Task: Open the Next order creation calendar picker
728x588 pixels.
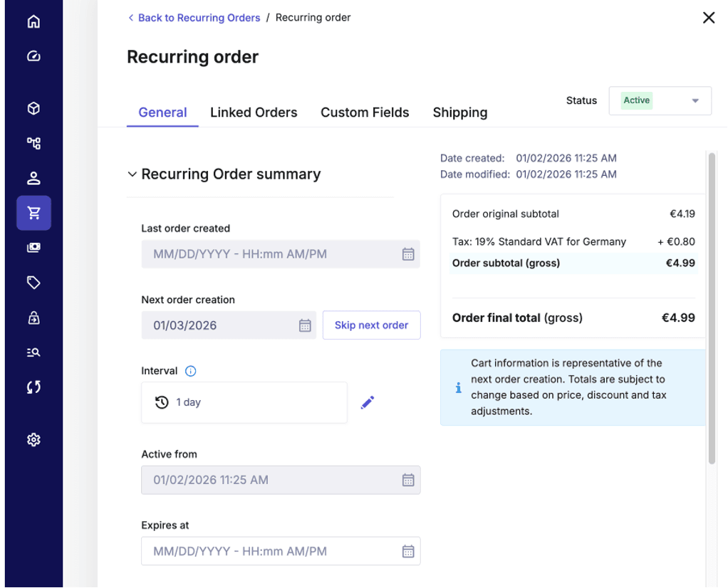Action: click(306, 325)
